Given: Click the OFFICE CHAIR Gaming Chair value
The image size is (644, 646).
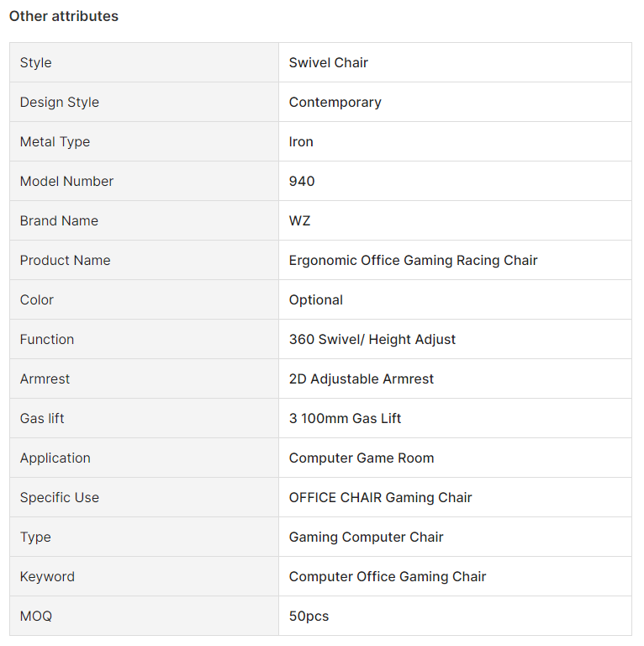Looking at the screenshot, I should pyautogui.click(x=380, y=498).
